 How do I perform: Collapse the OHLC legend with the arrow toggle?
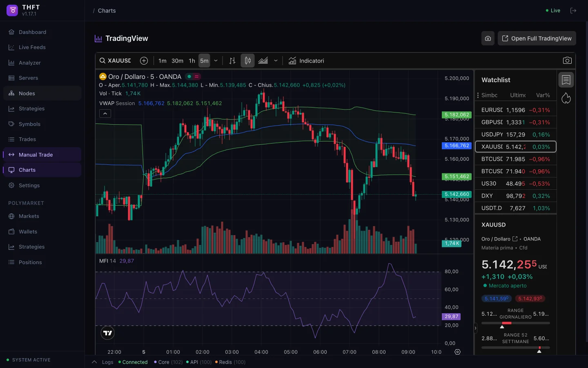coord(105,114)
